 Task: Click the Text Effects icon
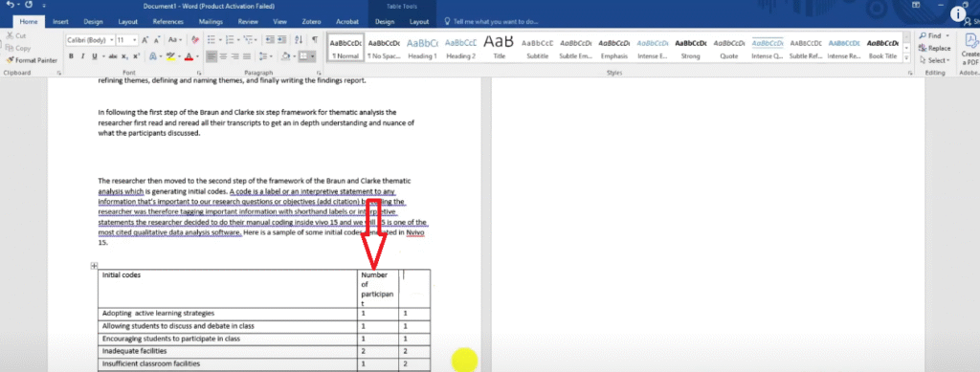tap(152, 56)
